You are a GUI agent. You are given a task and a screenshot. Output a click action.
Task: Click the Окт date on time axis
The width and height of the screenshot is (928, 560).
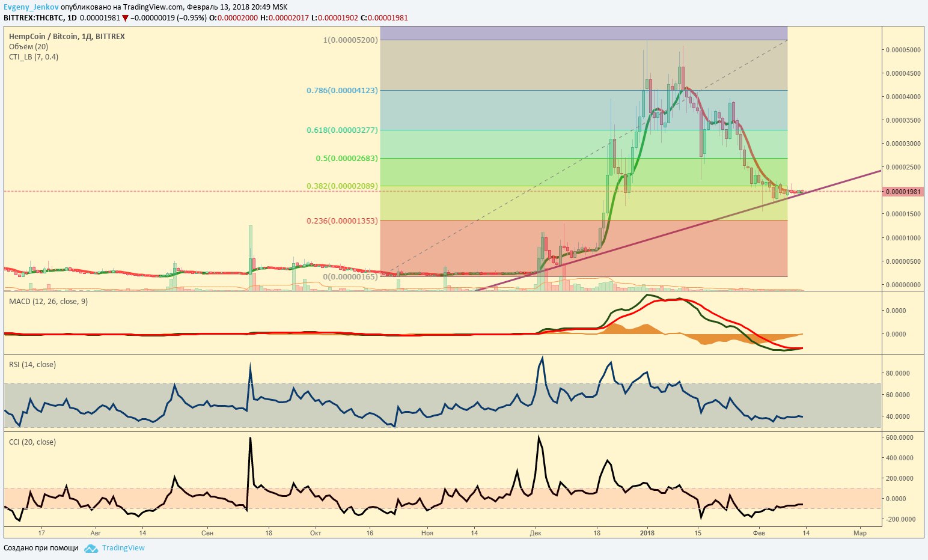tap(315, 533)
